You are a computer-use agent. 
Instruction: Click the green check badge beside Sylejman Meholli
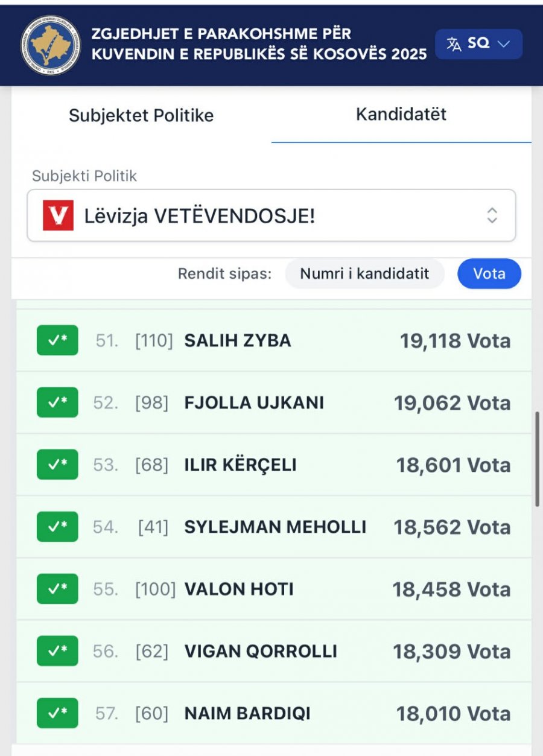pos(57,527)
